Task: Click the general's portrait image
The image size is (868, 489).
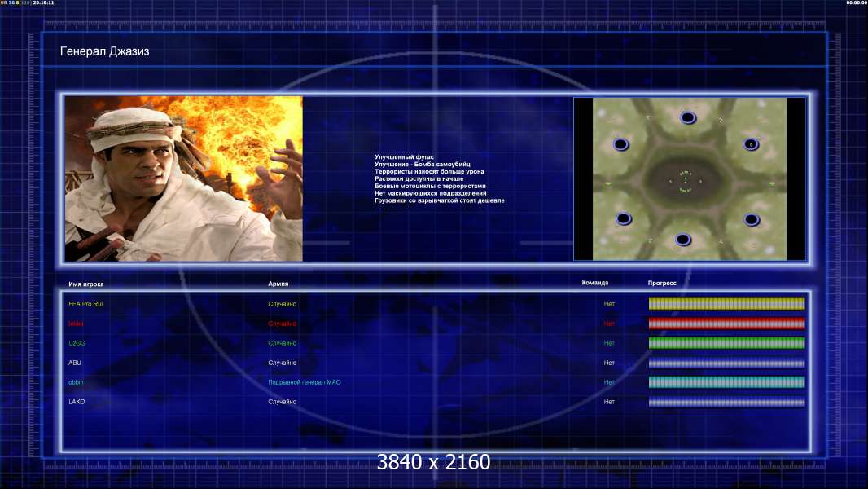Action: pos(183,178)
